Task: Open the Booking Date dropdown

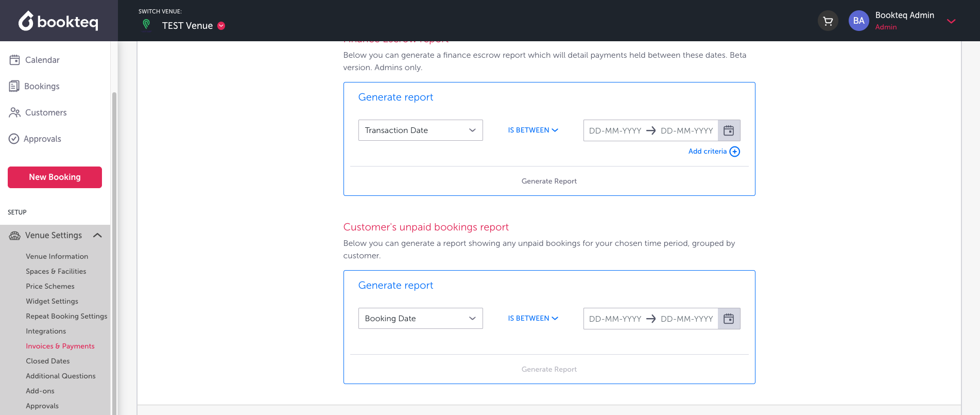Action: [420, 319]
